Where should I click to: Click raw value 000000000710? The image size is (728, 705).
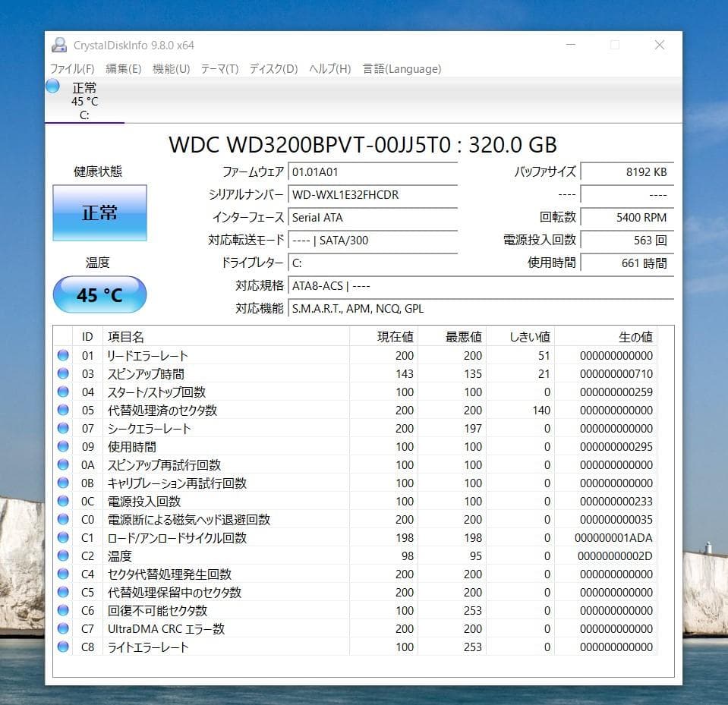(x=616, y=373)
